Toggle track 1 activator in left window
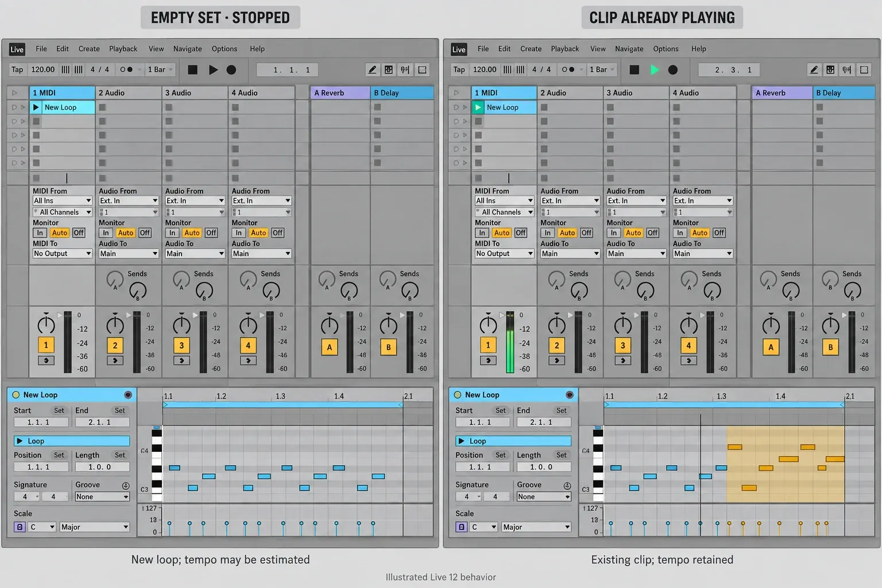The height and width of the screenshot is (588, 882). coord(46,345)
